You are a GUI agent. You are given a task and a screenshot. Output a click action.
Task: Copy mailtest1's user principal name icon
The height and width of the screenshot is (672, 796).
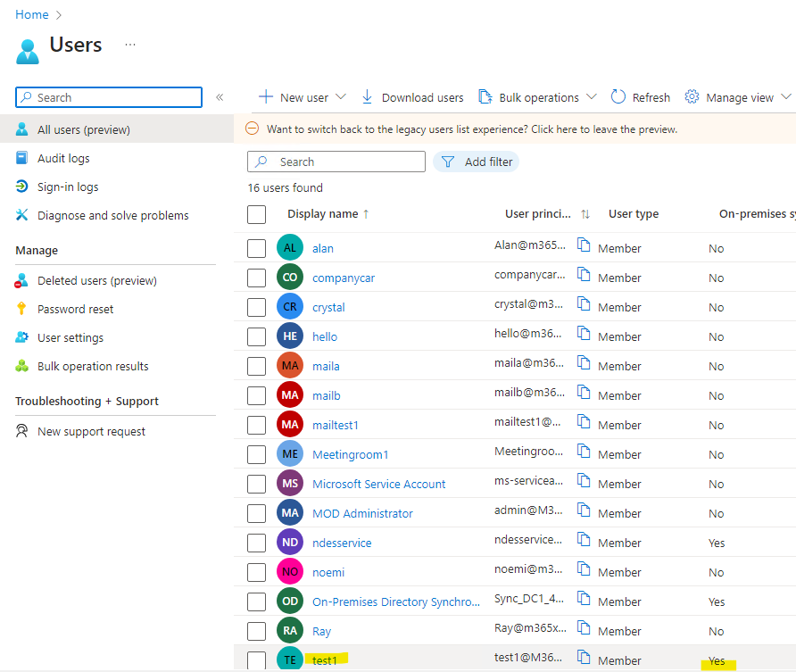[584, 421]
